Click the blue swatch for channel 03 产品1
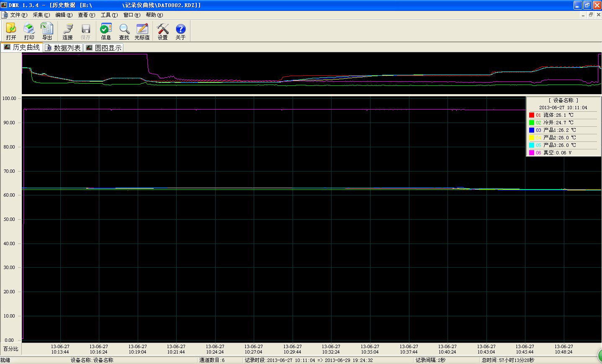 coord(532,130)
